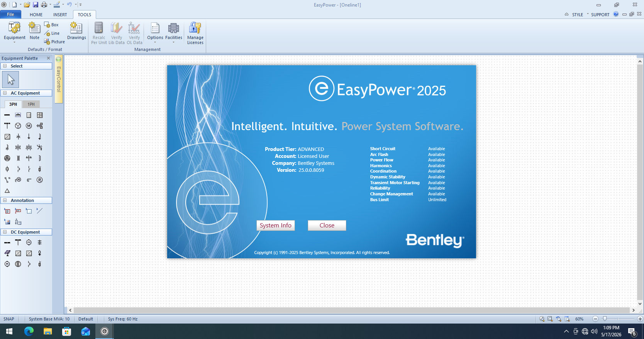This screenshot has width=644, height=339.
Task: Open Manage Licenses
Action: click(195, 33)
